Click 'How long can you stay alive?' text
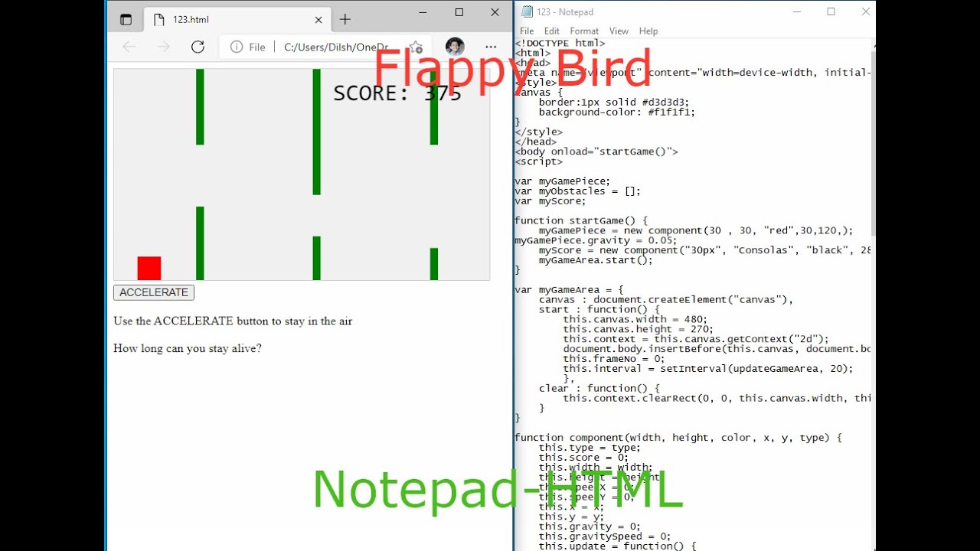 coord(188,349)
